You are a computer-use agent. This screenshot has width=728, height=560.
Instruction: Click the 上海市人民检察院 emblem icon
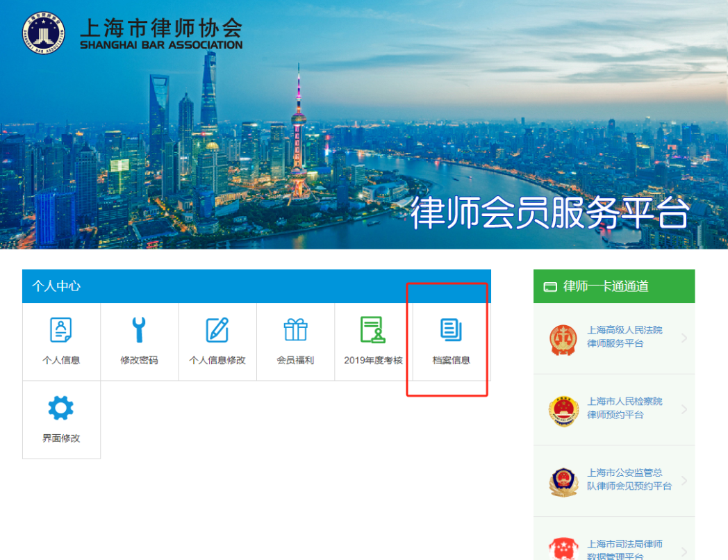(x=563, y=410)
